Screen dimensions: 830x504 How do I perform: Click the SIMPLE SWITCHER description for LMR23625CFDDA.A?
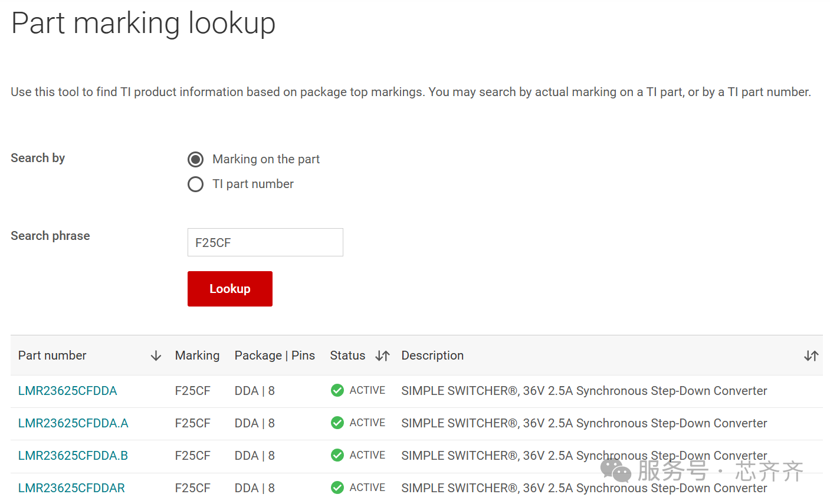(x=585, y=423)
